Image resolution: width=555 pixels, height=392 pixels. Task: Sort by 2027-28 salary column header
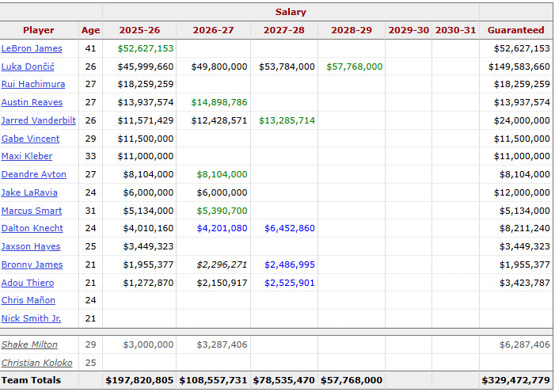pos(284,30)
